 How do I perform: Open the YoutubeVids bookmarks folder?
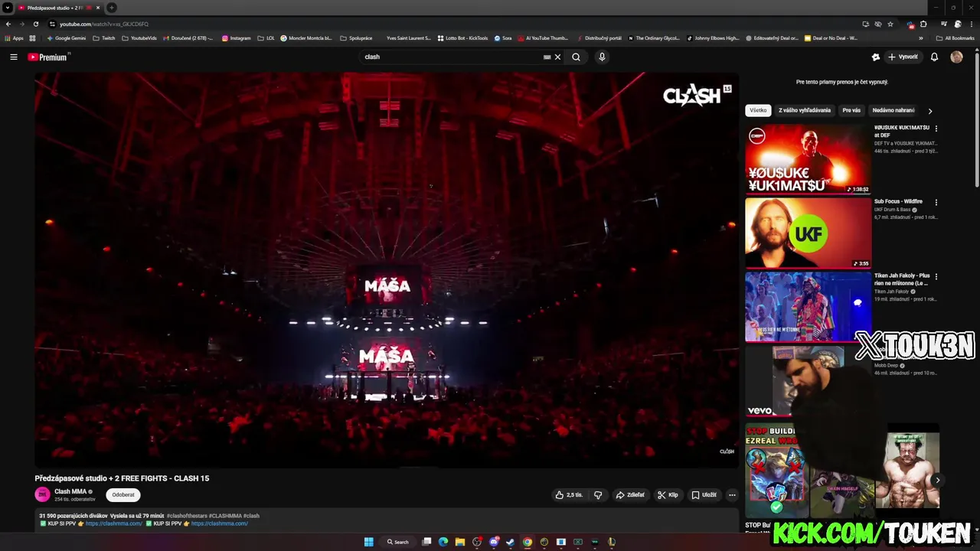pyautogui.click(x=139, y=37)
